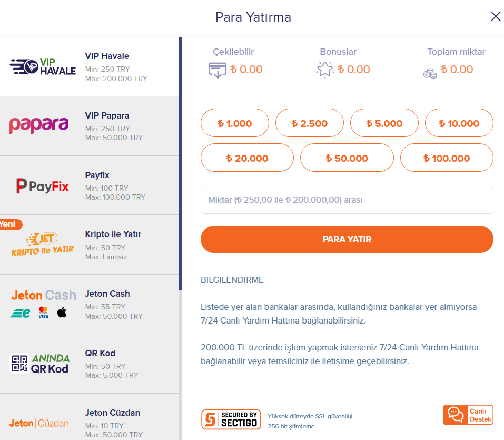Select the Papara logo
This screenshot has width=504, height=440.
point(39,125)
